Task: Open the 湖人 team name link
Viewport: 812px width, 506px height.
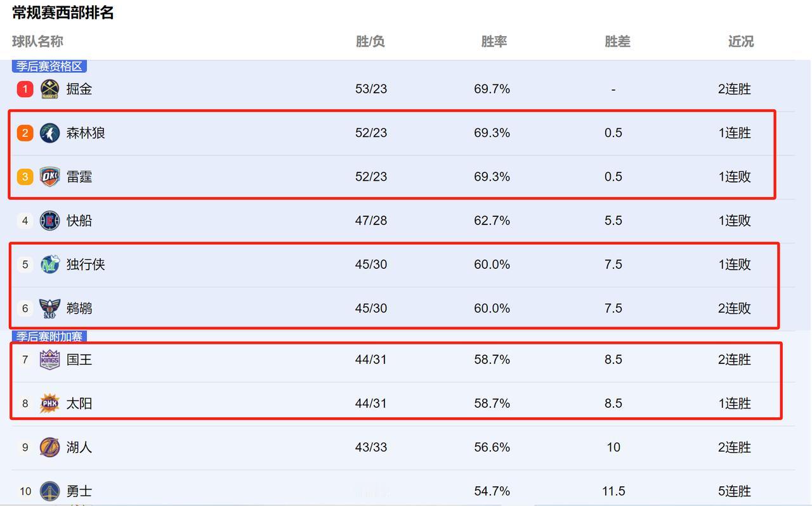Action: (79, 447)
